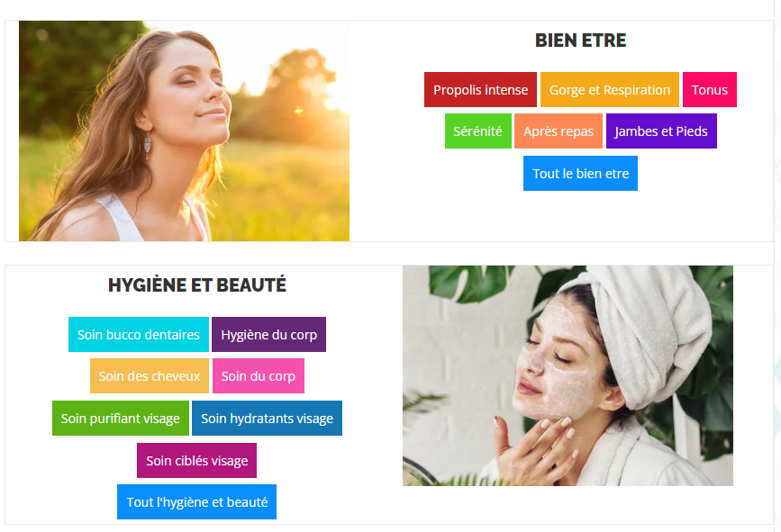Go to Jambes et Pieds products
This screenshot has width=781, height=532.
[661, 131]
